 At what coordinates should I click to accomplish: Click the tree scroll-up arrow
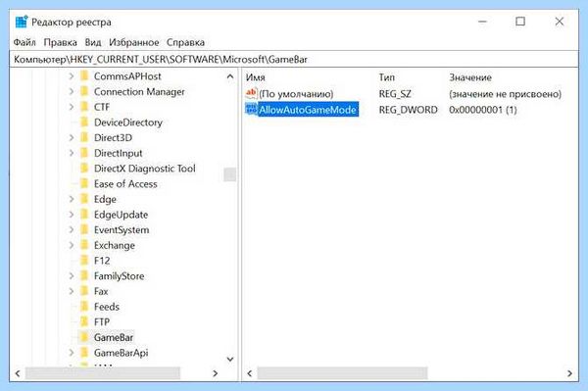pos(230,76)
